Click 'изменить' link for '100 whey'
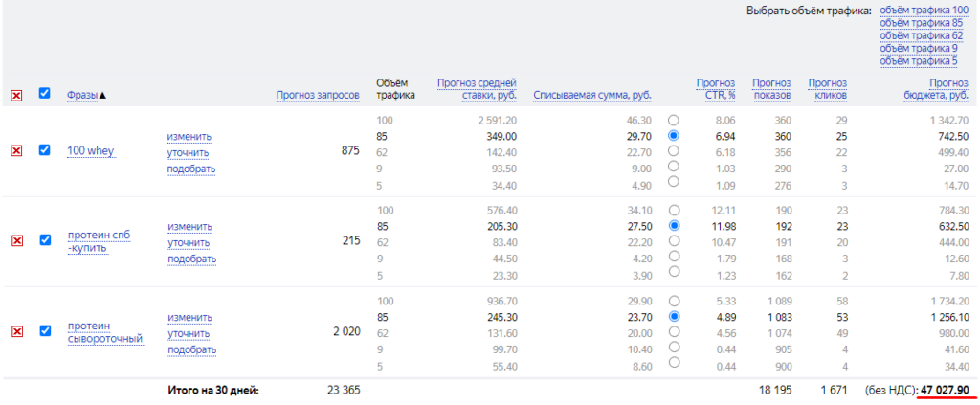The height and width of the screenshot is (405, 980). (x=189, y=136)
